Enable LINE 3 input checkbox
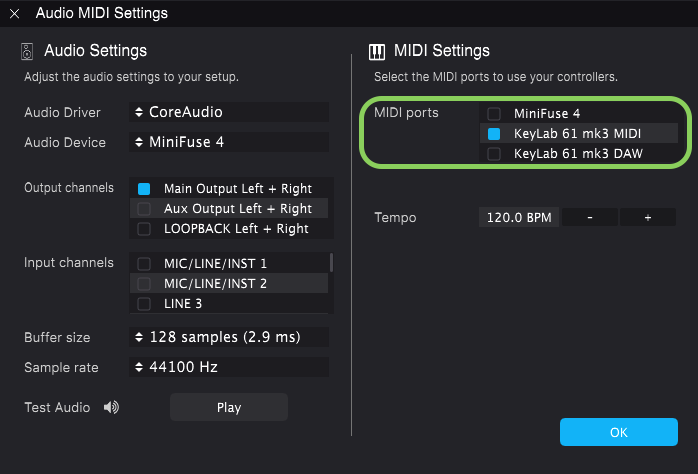The height and width of the screenshot is (474, 698). (x=144, y=304)
